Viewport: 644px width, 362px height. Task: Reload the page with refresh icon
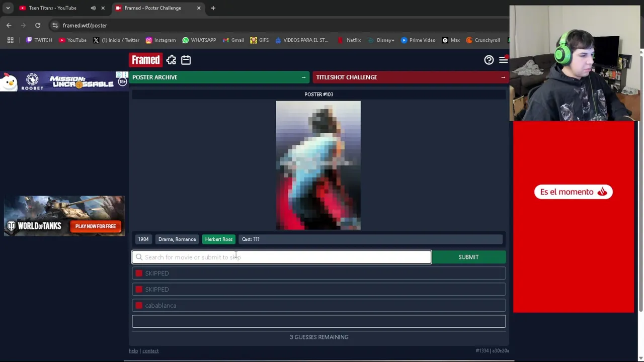click(38, 25)
